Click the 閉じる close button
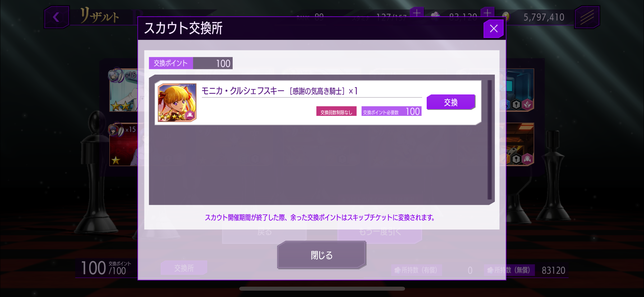644x297 pixels. 321,255
